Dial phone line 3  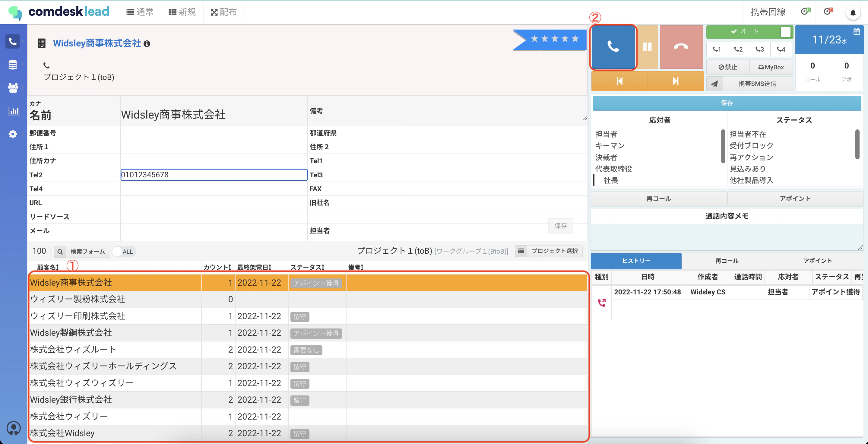tap(759, 49)
